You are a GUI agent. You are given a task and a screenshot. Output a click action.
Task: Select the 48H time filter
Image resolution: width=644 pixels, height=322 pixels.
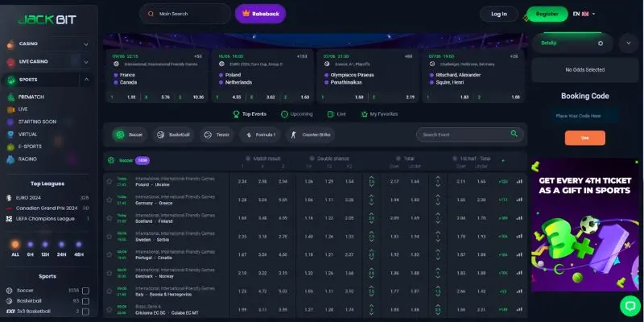click(79, 249)
